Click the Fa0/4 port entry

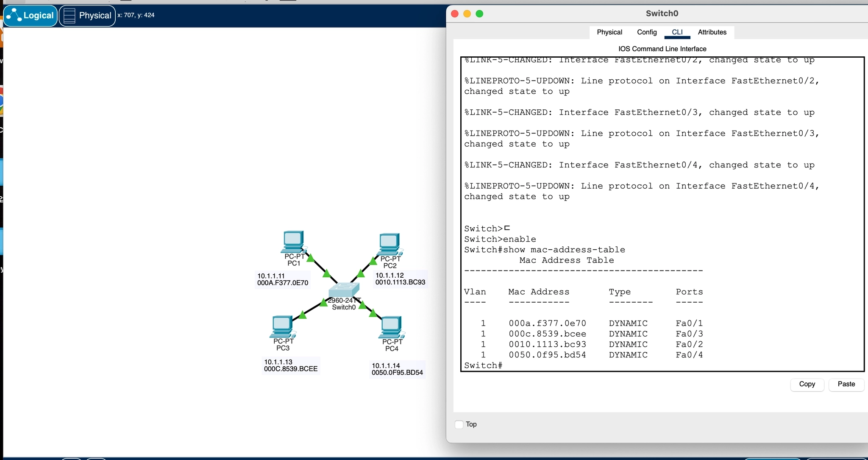click(689, 355)
